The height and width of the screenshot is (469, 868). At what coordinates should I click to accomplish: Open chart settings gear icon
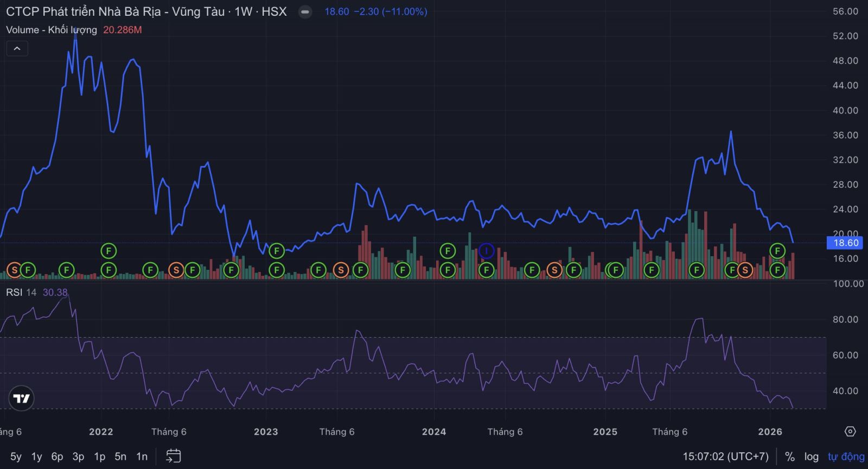point(850,432)
